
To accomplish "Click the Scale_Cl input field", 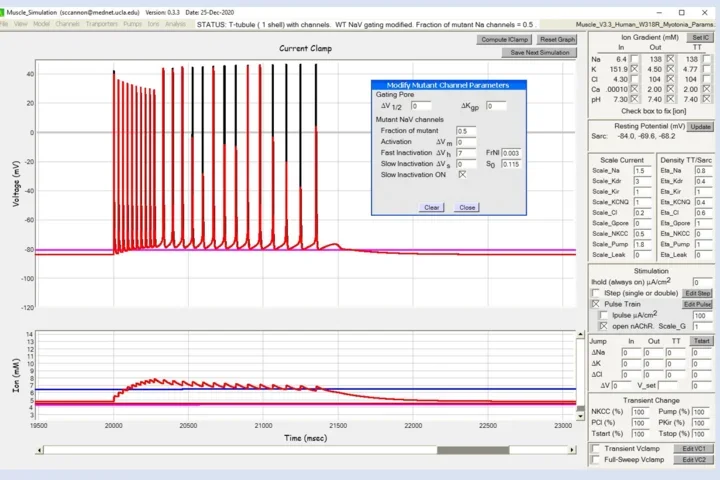I will click(642, 213).
